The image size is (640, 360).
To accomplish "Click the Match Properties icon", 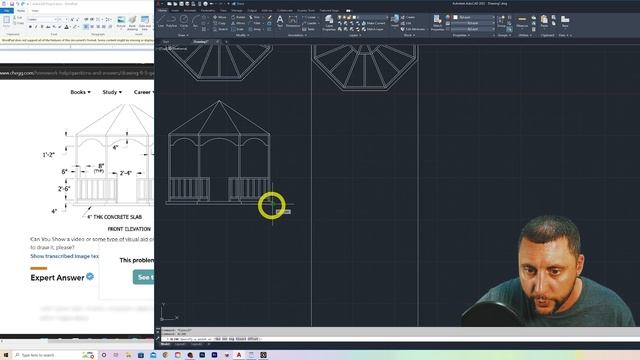I will tap(437, 22).
